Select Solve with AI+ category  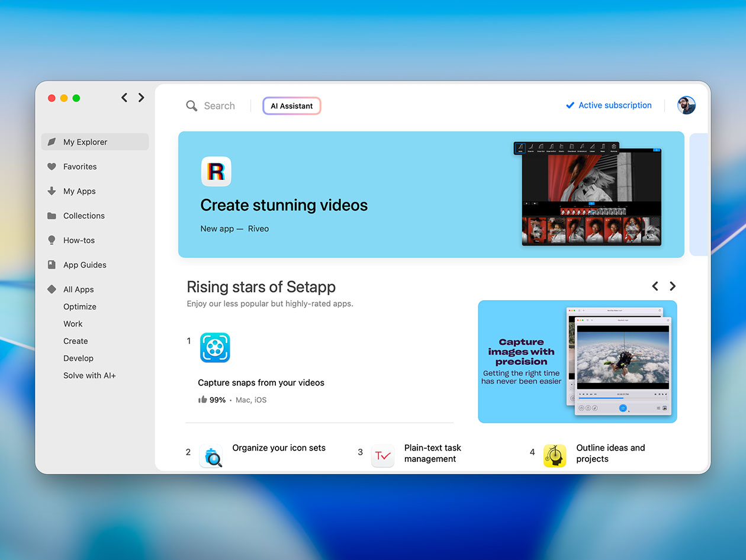click(89, 375)
